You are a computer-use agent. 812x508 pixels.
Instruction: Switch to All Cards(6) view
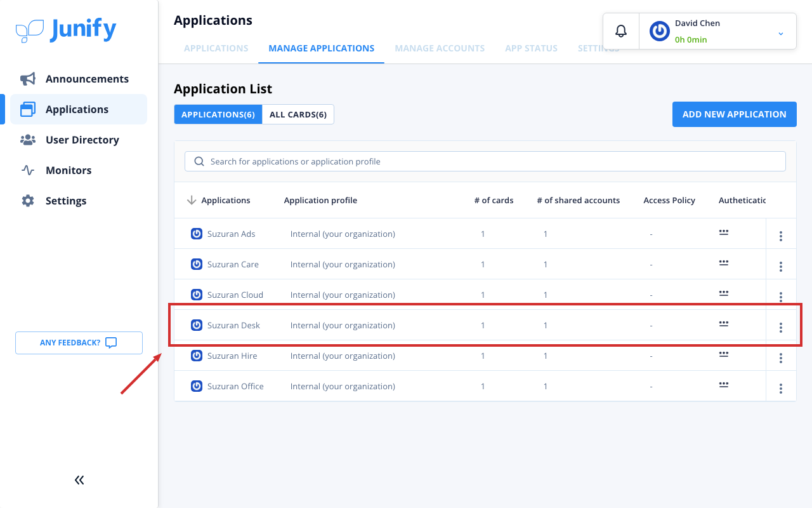tap(298, 114)
